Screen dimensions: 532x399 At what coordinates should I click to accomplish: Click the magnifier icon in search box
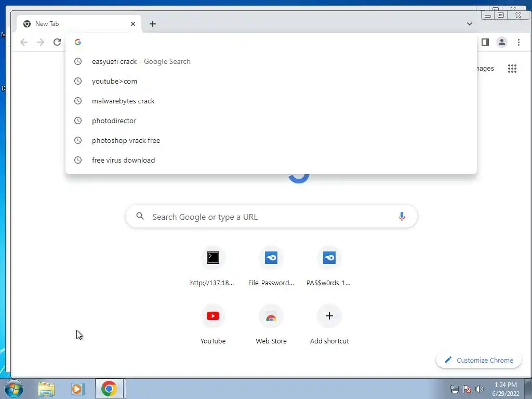pyautogui.click(x=140, y=216)
